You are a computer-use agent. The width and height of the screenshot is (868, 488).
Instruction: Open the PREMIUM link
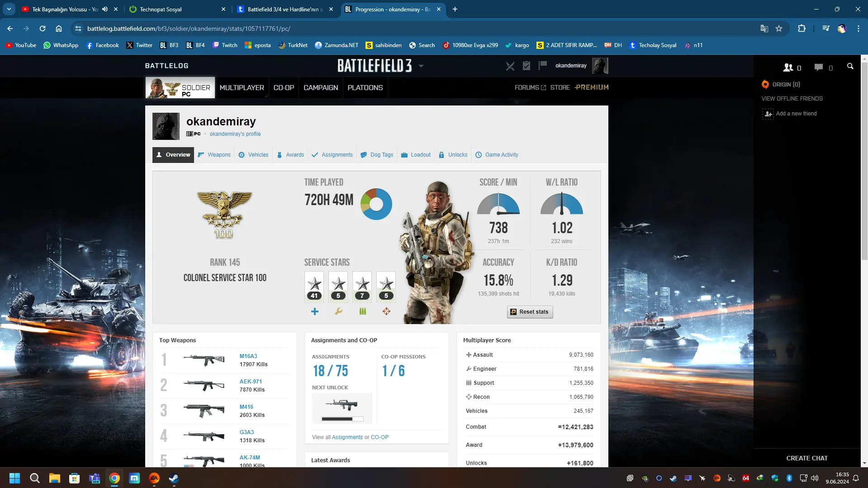(592, 87)
